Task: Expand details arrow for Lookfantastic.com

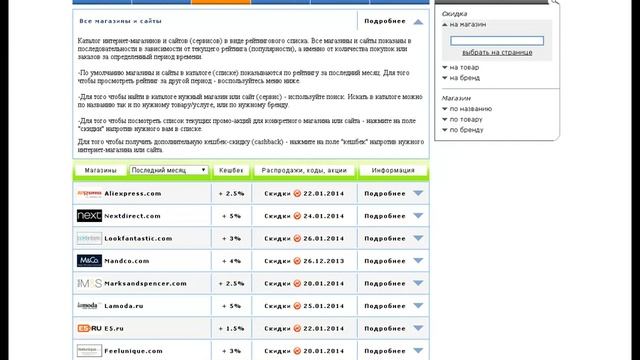Action: 418,238
